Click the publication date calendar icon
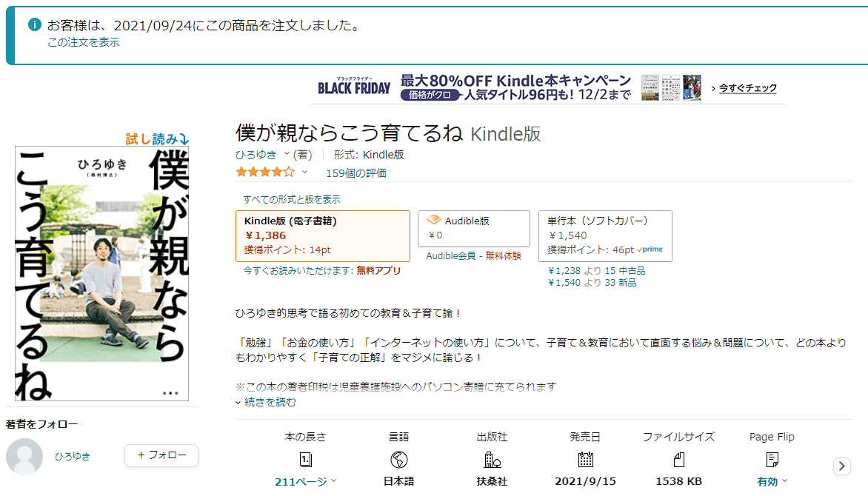This screenshot has width=868, height=496. coord(586,460)
